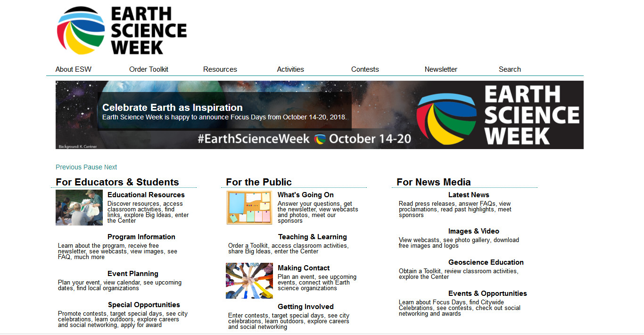
Task: Open the Special Opportunities link
Action: click(144, 305)
